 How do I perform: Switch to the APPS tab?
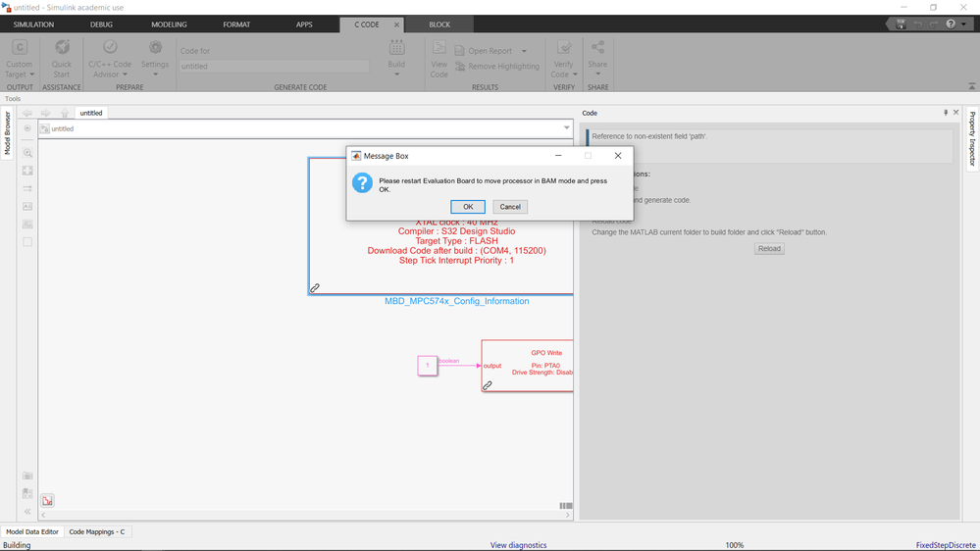304,25
